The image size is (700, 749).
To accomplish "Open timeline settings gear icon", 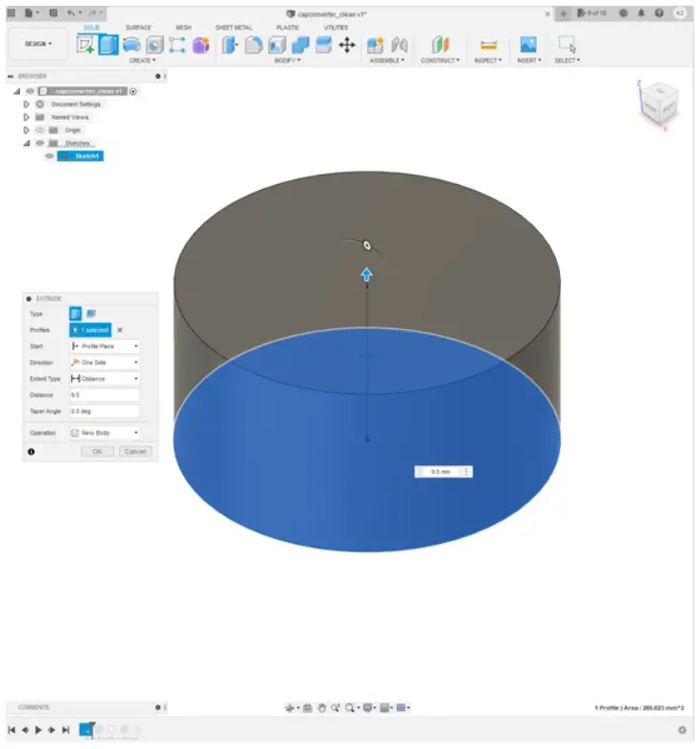I will tap(683, 730).
